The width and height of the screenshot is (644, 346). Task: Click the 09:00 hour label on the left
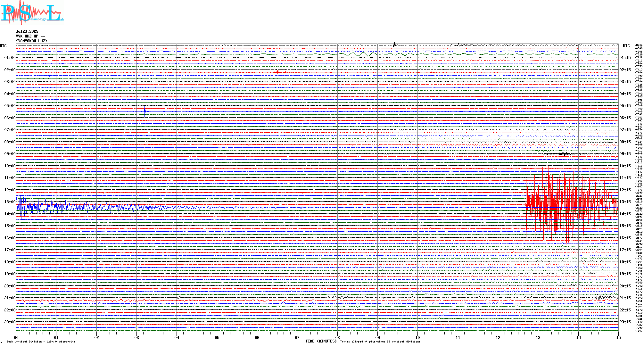tap(10, 154)
